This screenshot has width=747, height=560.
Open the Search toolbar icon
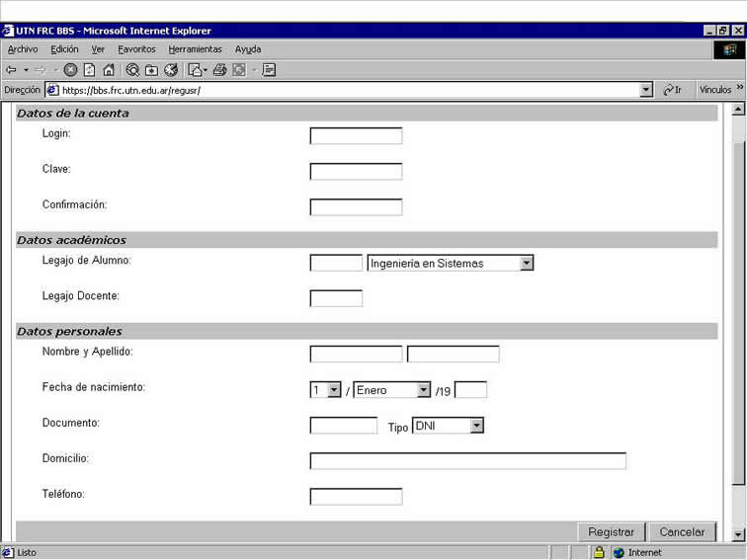point(132,70)
